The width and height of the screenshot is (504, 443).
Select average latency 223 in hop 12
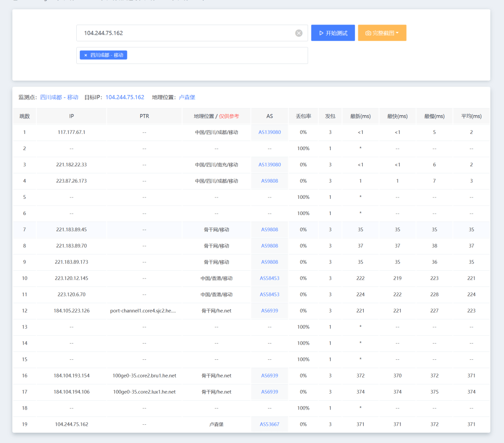pyautogui.click(x=471, y=311)
